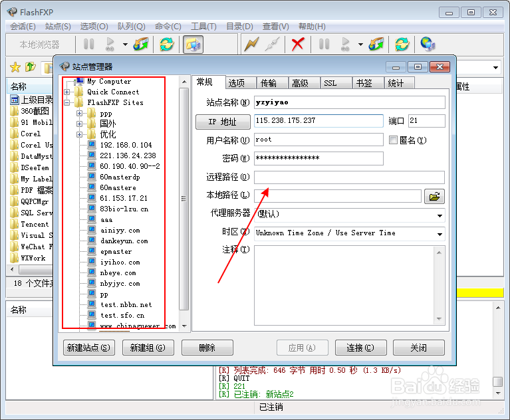Switch to the 统计 tab

400,83
